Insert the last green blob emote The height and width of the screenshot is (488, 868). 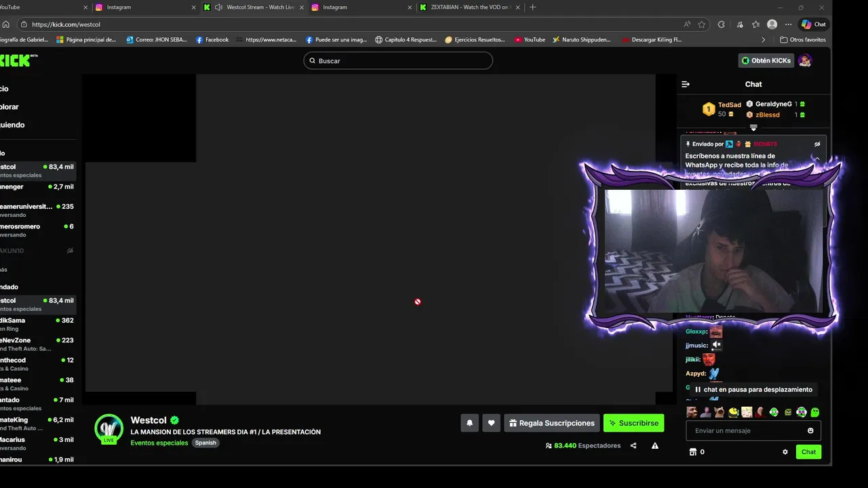coord(815,412)
